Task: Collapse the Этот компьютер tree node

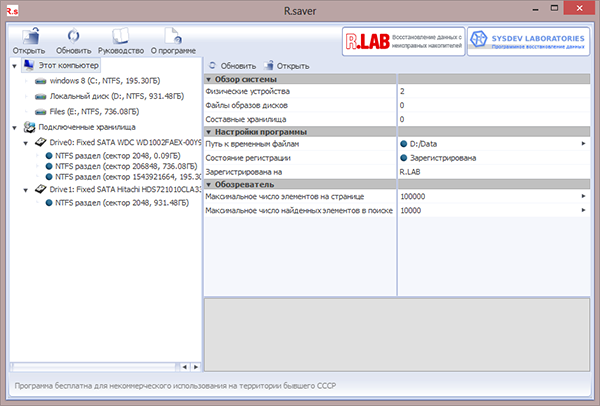Action: [x=14, y=66]
